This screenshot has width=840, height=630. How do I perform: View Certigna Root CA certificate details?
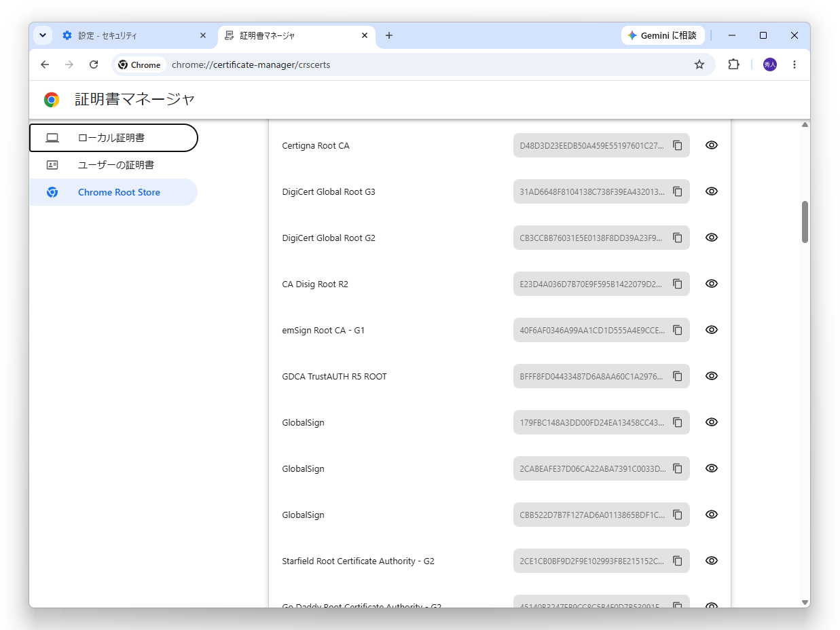pyautogui.click(x=712, y=145)
